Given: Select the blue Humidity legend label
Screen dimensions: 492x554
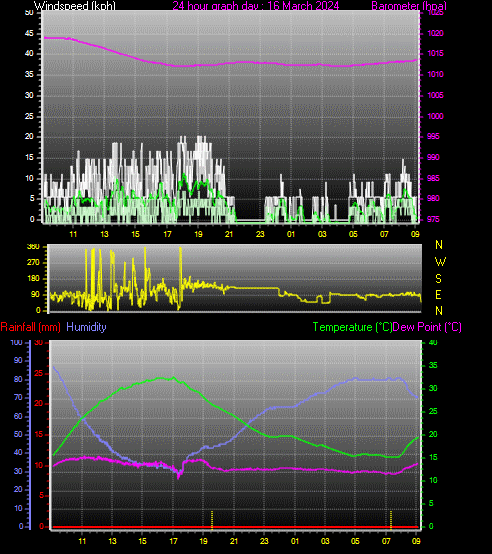Looking at the screenshot, I should pos(86,327).
